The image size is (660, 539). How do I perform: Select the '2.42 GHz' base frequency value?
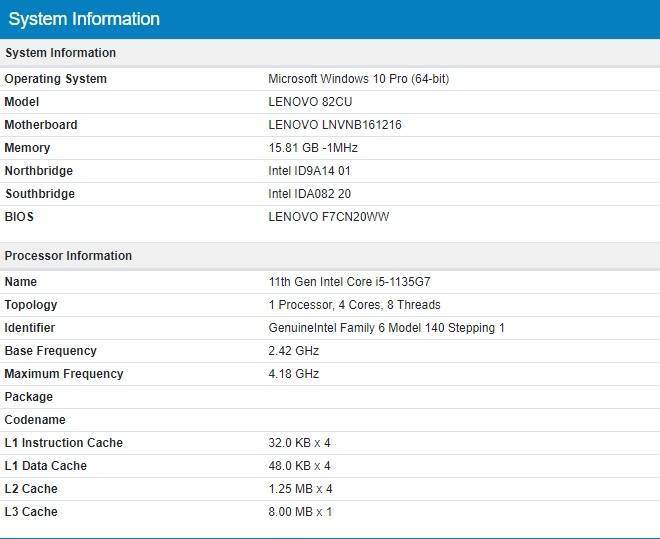294,351
